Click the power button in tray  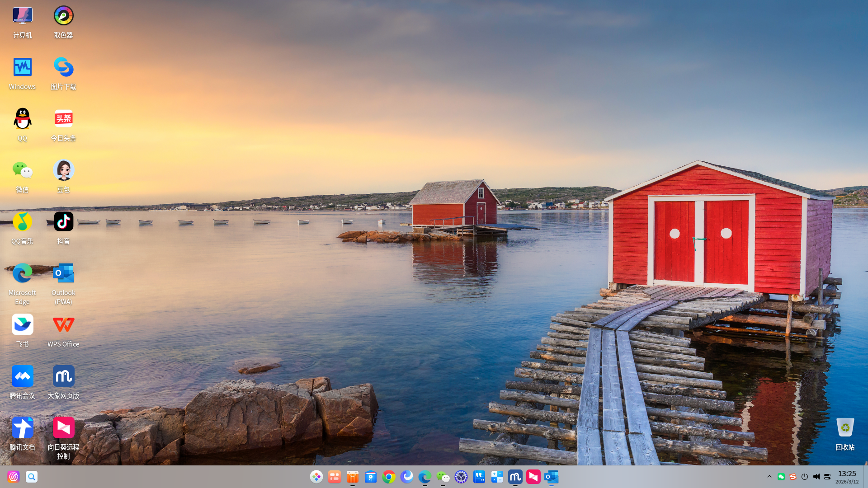(x=805, y=477)
